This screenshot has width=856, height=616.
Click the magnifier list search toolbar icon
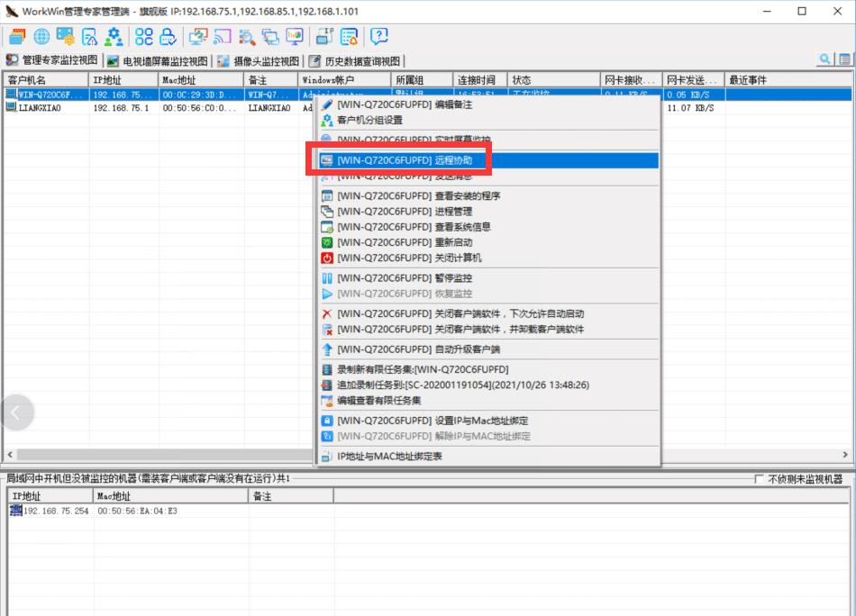click(247, 37)
